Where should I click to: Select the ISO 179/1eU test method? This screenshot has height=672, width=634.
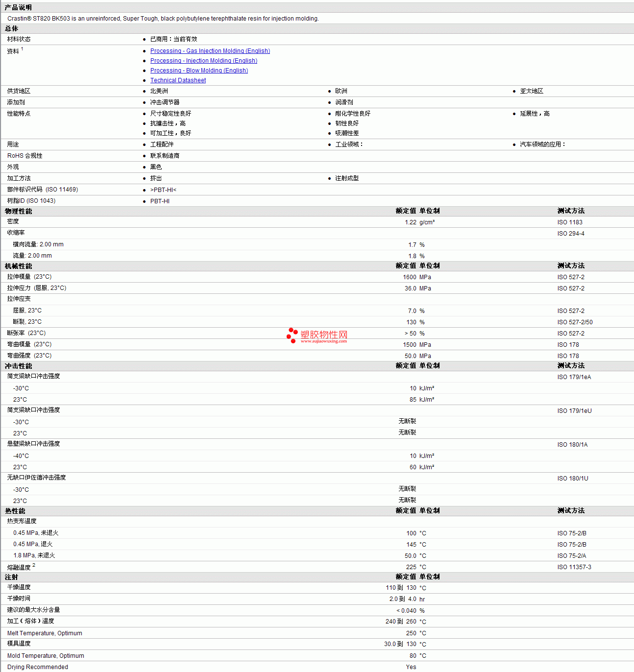tap(574, 411)
